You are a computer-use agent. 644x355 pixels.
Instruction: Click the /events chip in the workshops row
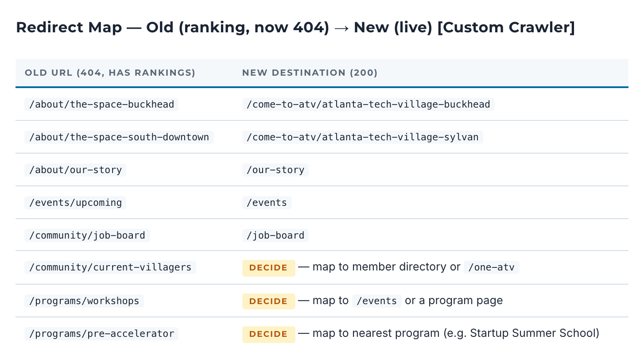tap(377, 301)
